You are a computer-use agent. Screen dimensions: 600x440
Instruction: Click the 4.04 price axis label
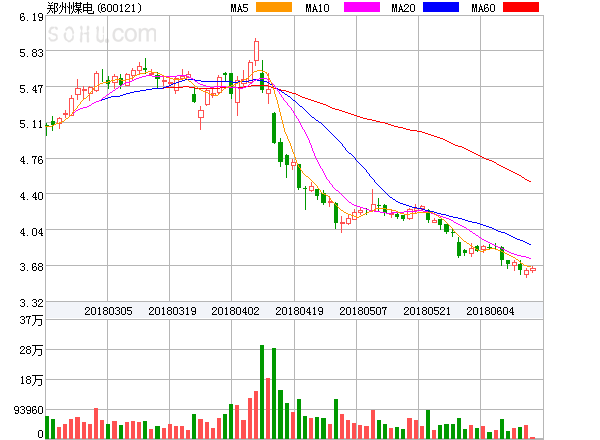click(x=31, y=232)
